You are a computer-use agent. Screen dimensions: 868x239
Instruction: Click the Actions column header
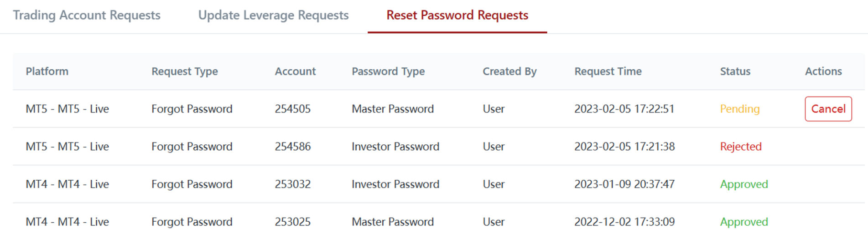[823, 71]
